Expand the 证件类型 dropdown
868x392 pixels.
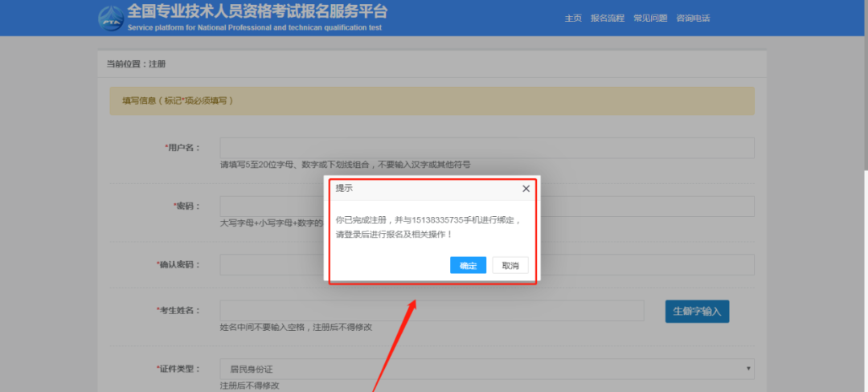coord(487,369)
